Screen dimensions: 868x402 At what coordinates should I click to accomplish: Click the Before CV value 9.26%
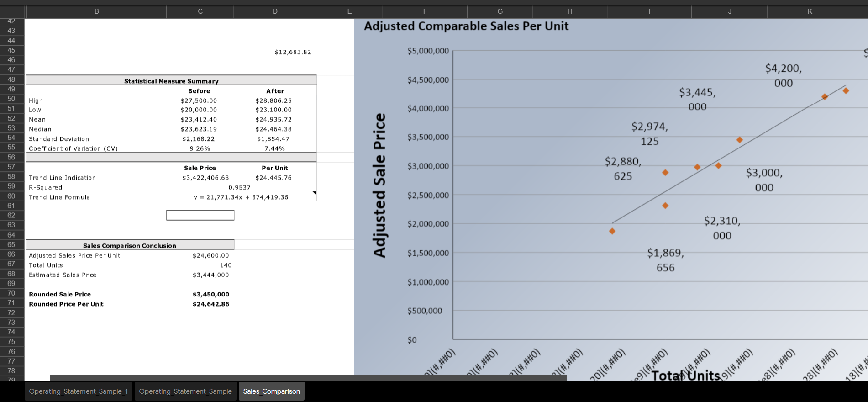tap(200, 149)
